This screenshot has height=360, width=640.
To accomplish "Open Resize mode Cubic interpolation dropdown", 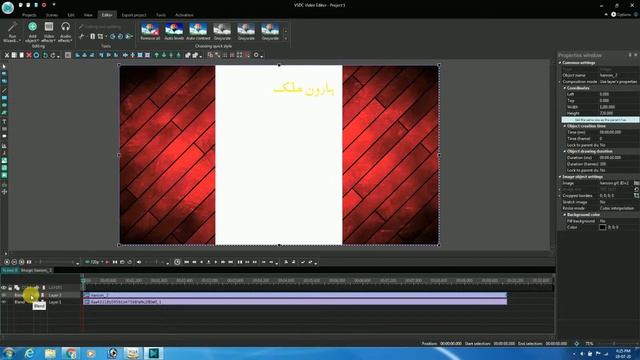I will (x=618, y=208).
